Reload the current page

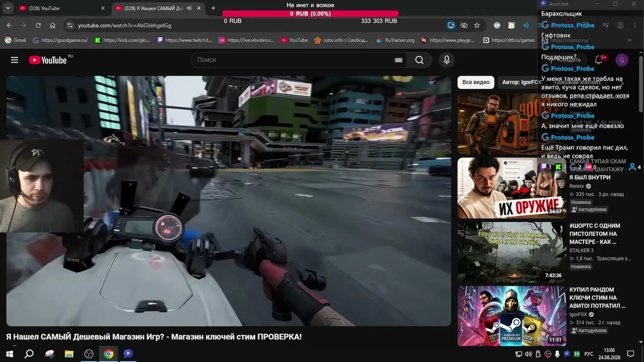tap(38, 25)
